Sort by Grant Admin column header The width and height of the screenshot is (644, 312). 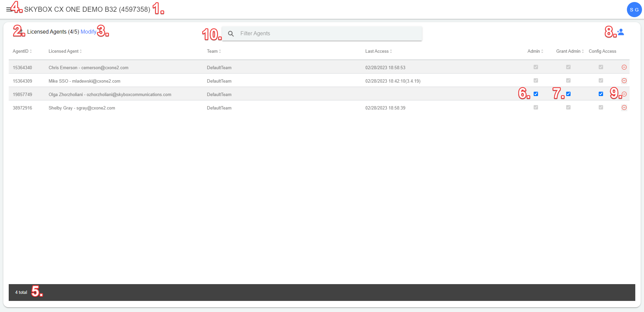pyautogui.click(x=570, y=51)
